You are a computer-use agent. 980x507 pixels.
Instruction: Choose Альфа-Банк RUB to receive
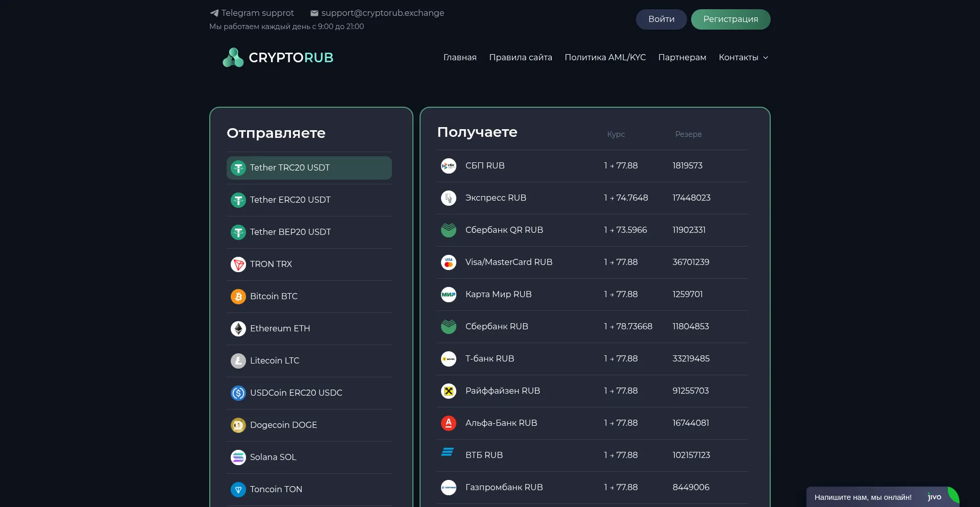(x=593, y=423)
